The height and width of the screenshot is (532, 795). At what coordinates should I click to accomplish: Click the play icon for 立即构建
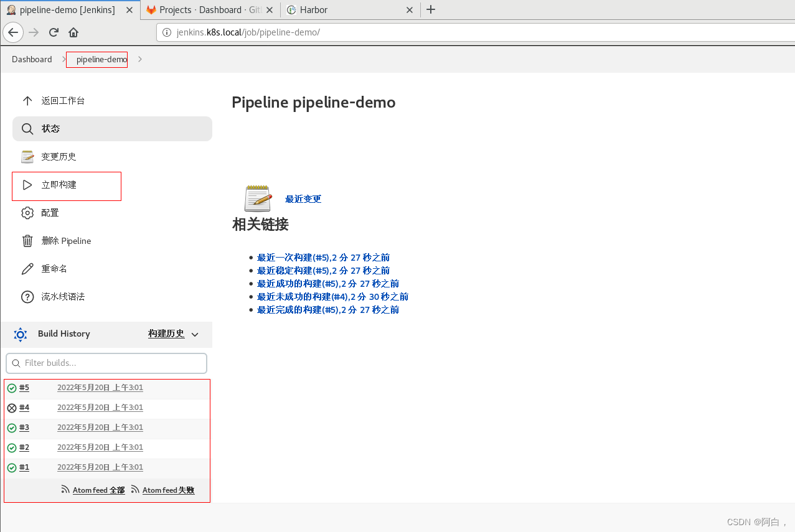pos(27,185)
